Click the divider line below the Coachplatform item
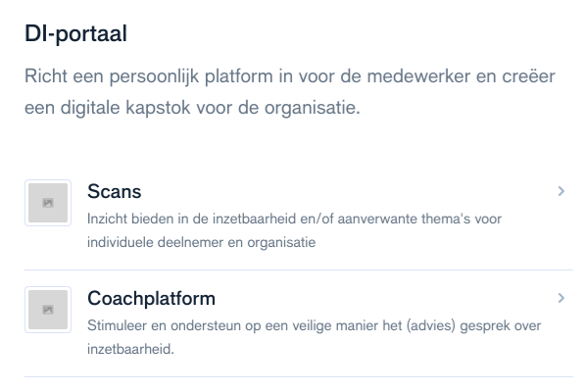The image size is (588, 392). [x=299, y=376]
